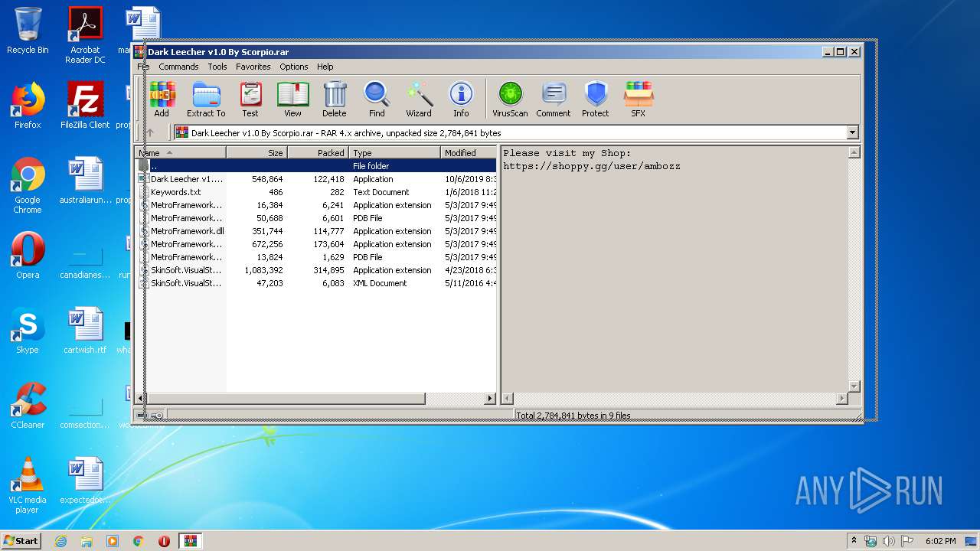Launch CCleaner desktop shortcut

(x=28, y=406)
